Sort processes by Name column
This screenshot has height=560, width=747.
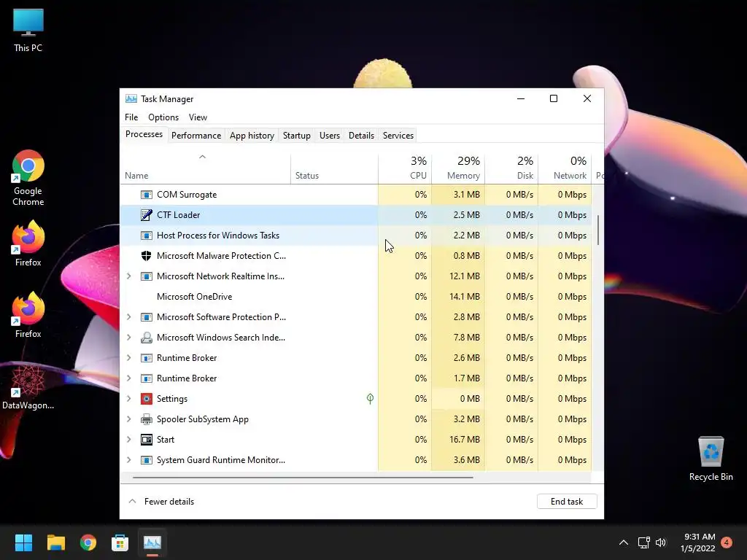[205, 169]
